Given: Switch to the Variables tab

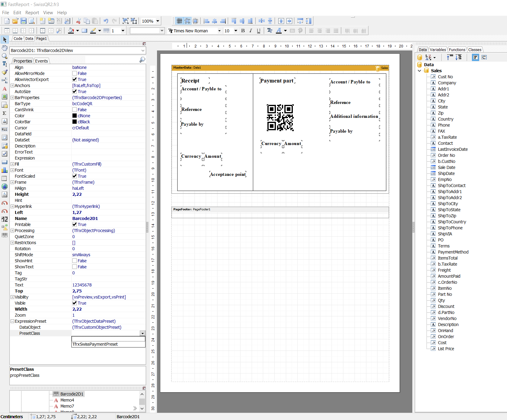Looking at the screenshot, I should tap(437, 50).
